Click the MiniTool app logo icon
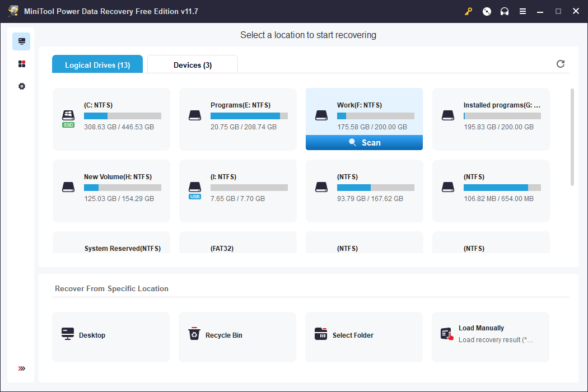588x392 pixels. point(13,11)
